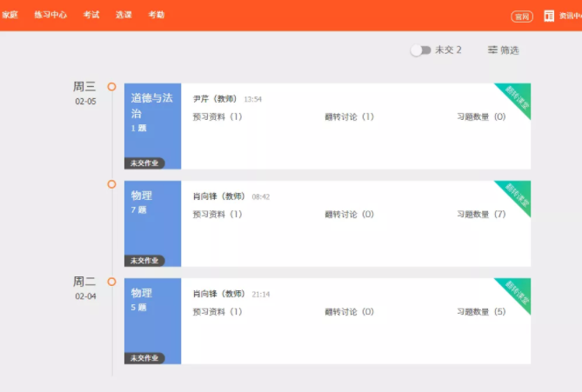Open the 筛选 filter options
Screen dimensions: 582x392
504,50
